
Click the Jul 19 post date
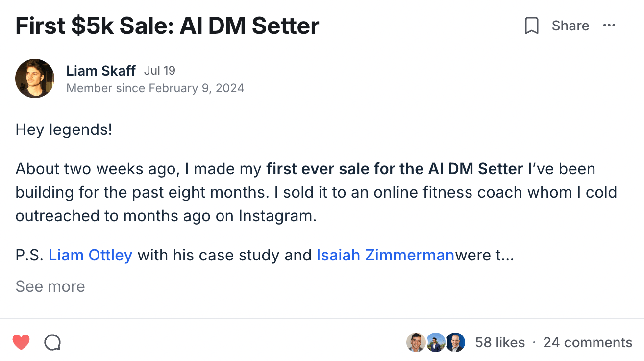pos(159,71)
